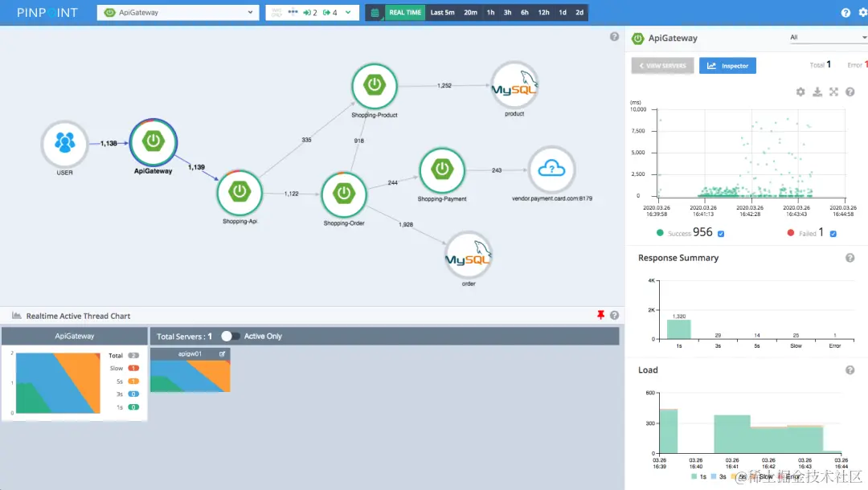Toggle the Active Only switch

(231, 336)
